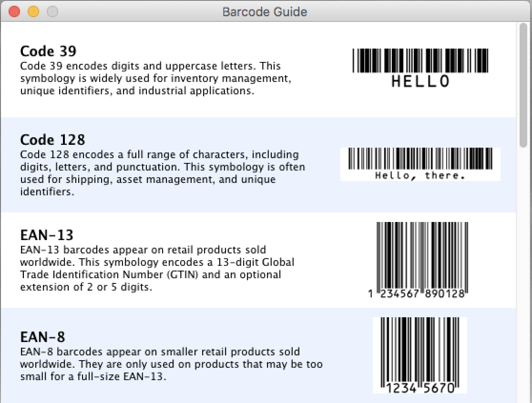Minimize the window with the yellow button
The image size is (532, 403).
[33, 11]
